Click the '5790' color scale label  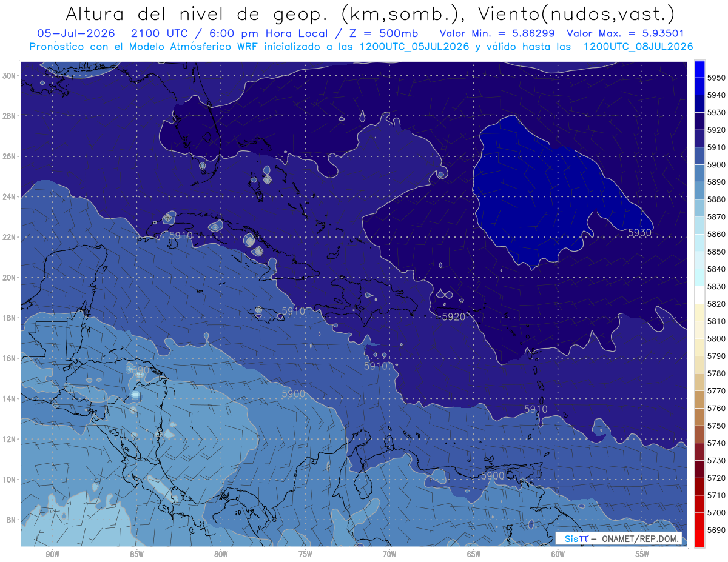pos(716,356)
